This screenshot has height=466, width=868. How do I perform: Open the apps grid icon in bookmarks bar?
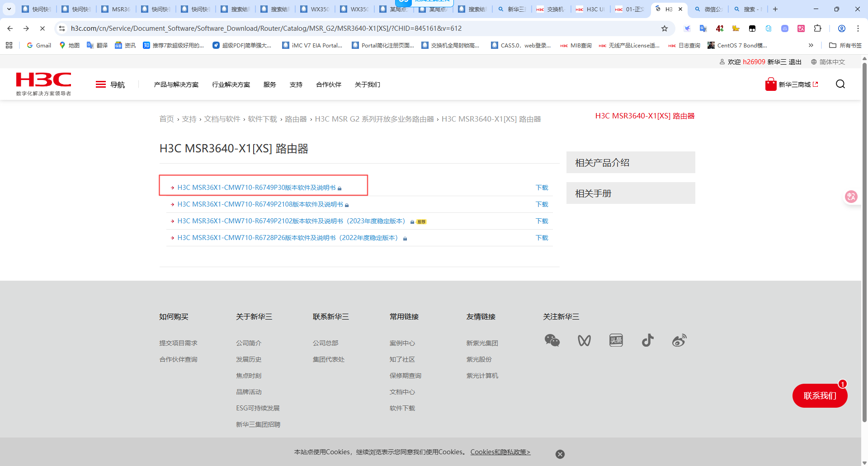9,45
